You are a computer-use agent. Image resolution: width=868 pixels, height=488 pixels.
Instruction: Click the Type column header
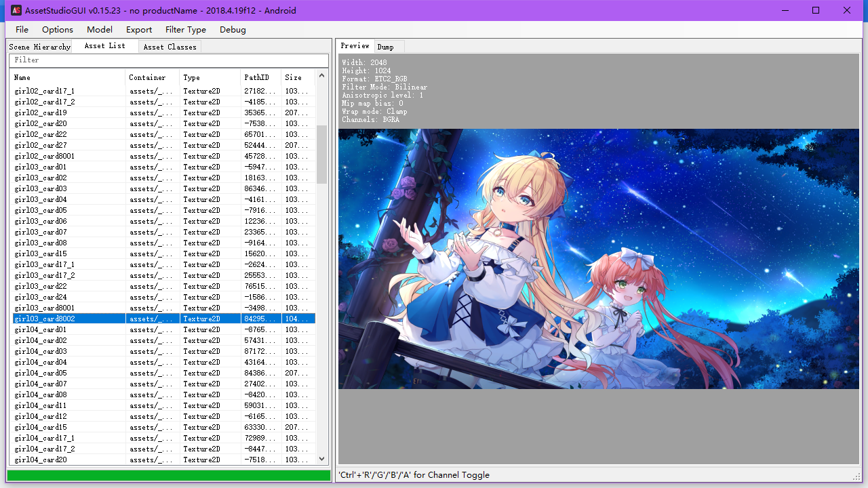210,77
